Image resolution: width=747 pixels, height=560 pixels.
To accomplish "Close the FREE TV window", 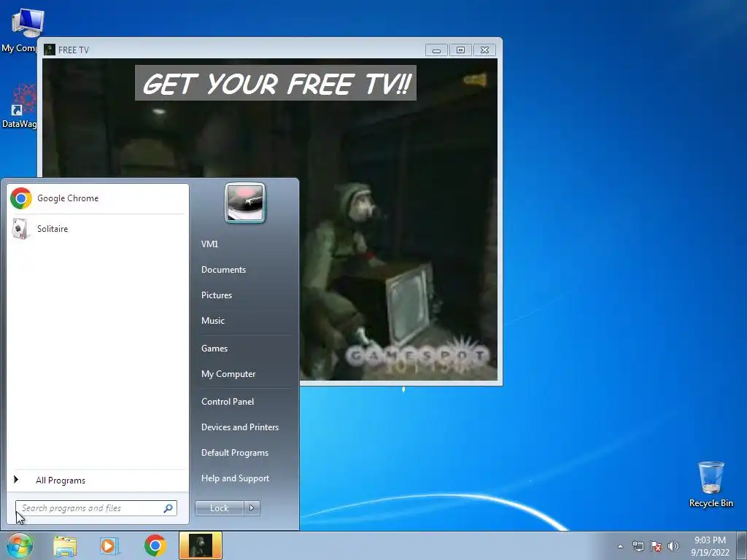I will [485, 50].
